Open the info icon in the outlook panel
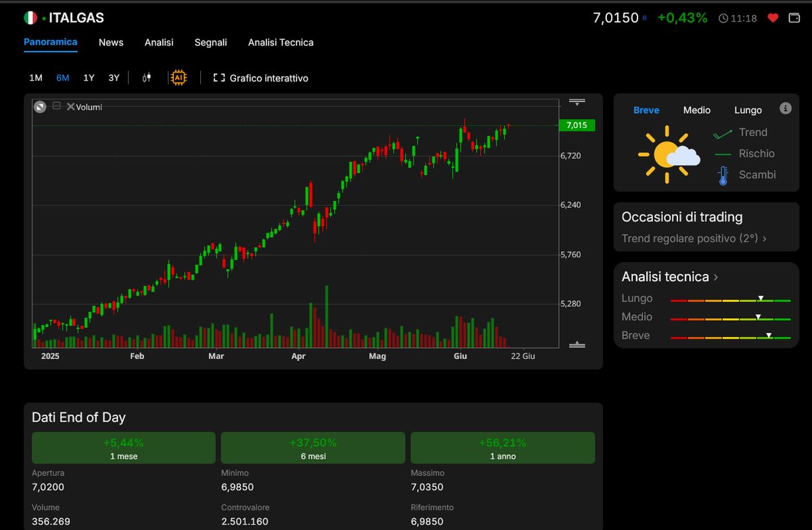812x530 pixels. click(x=785, y=108)
